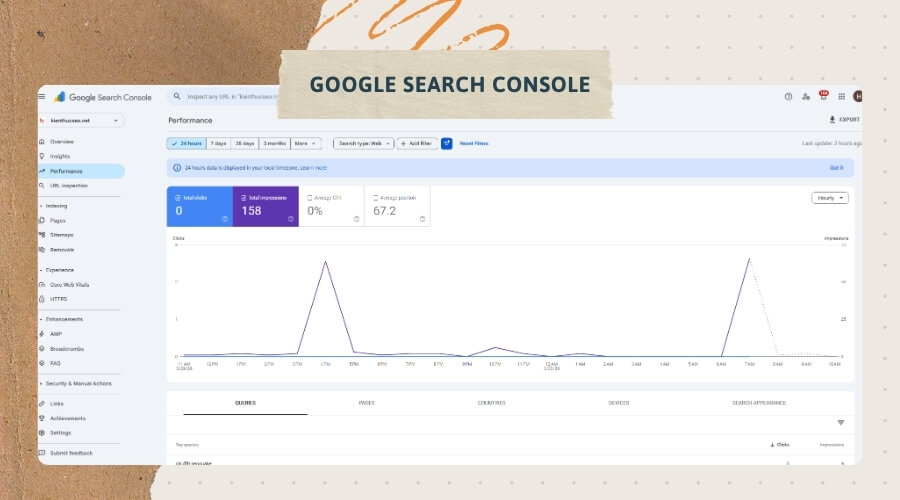The image size is (900, 500).
Task: Open the notifications bell icon
Action: [824, 96]
